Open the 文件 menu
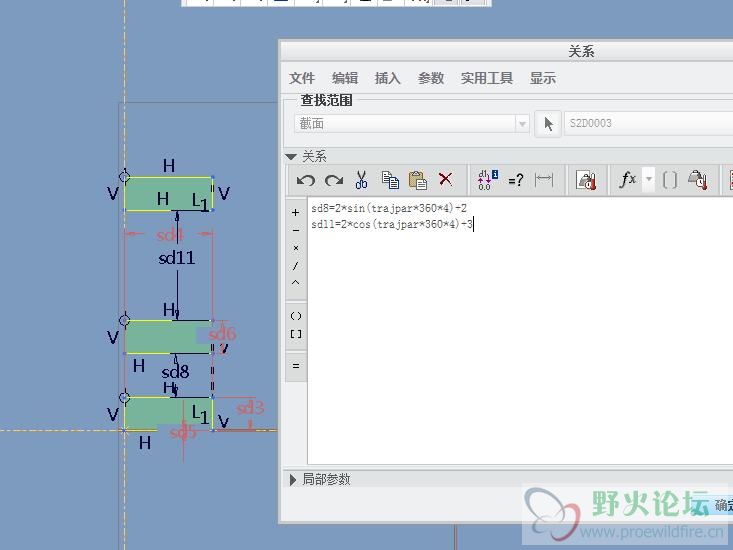 [x=302, y=78]
